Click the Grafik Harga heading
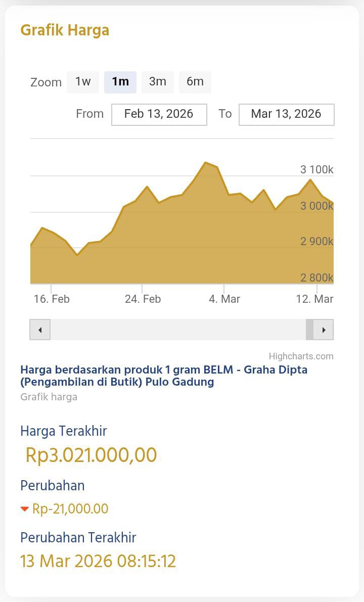The height and width of the screenshot is (602, 364). pyautogui.click(x=65, y=30)
